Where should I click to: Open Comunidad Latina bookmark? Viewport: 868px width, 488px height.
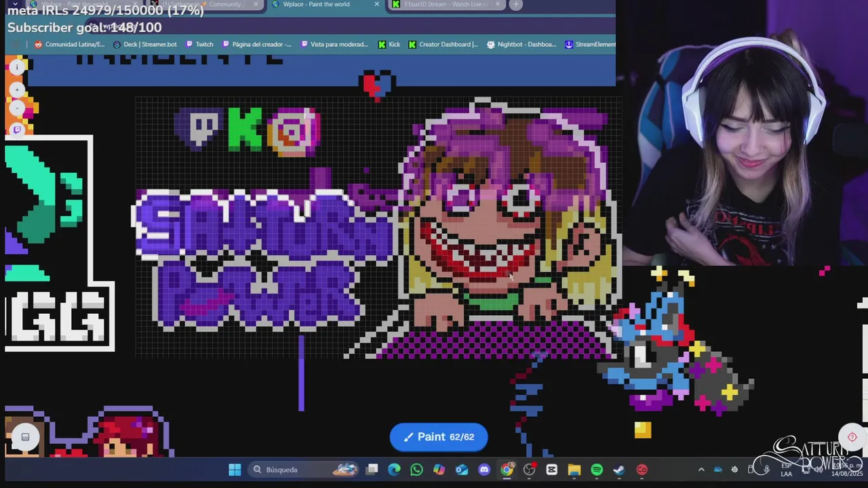(69, 45)
